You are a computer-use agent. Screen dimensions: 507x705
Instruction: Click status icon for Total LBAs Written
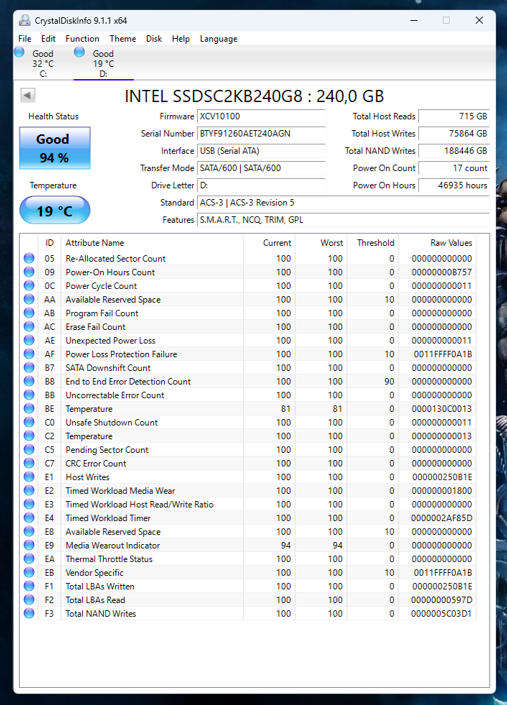29,586
